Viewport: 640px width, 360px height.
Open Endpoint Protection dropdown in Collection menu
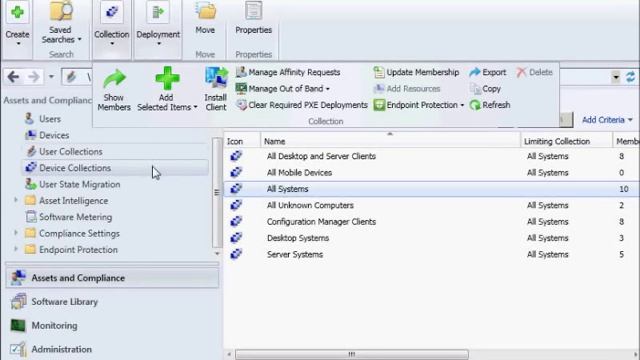click(x=419, y=105)
